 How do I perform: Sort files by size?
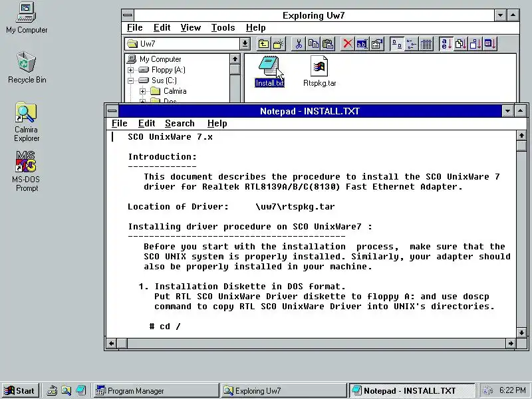tap(475, 44)
